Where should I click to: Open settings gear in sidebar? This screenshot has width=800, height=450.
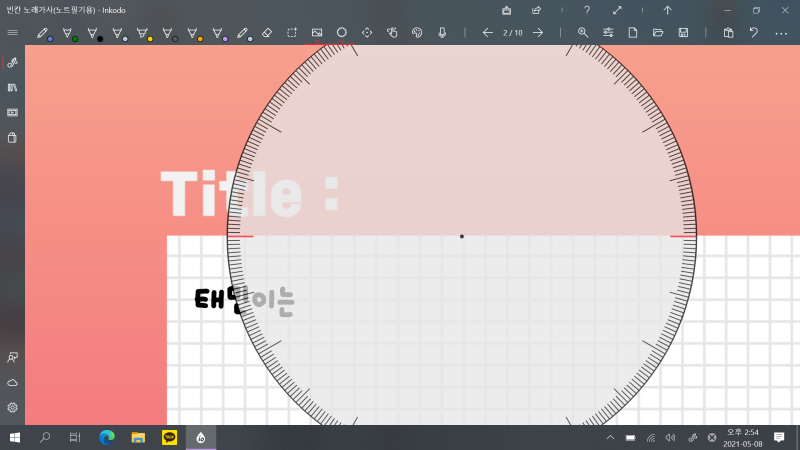tap(12, 408)
